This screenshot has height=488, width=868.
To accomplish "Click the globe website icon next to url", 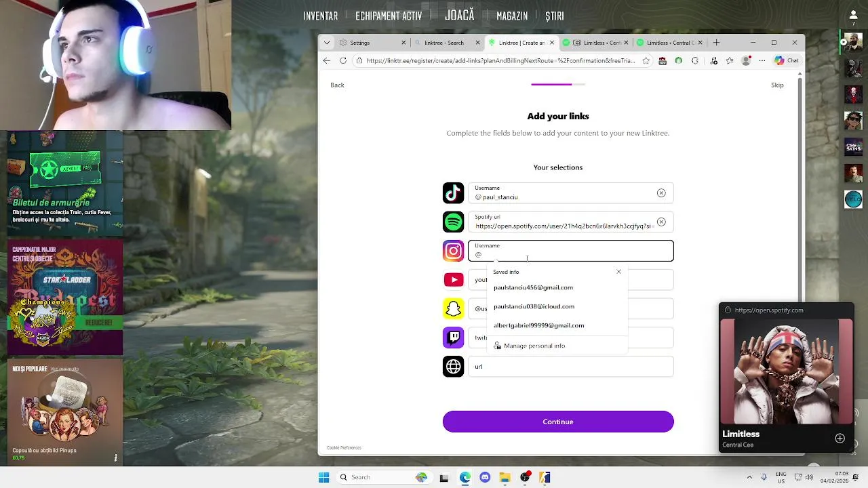I will [x=454, y=367].
